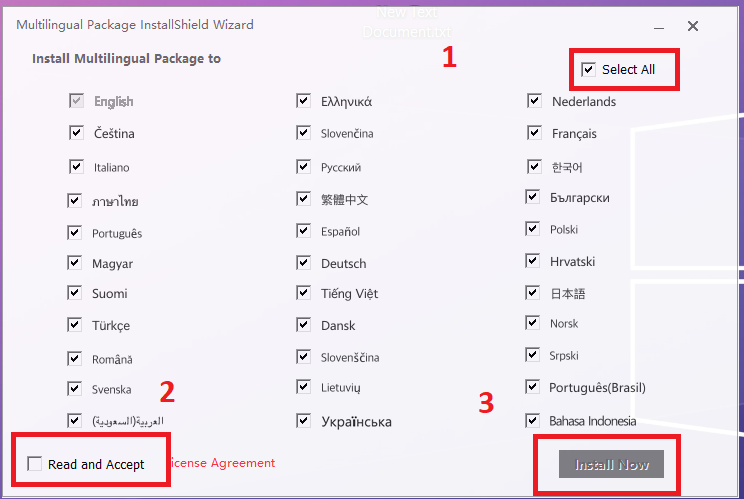
Task: Uncheck the Norsk checkbox
Action: (533, 323)
